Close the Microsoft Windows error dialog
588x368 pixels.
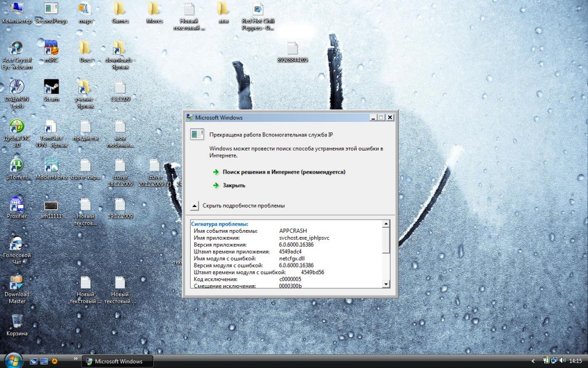click(390, 117)
